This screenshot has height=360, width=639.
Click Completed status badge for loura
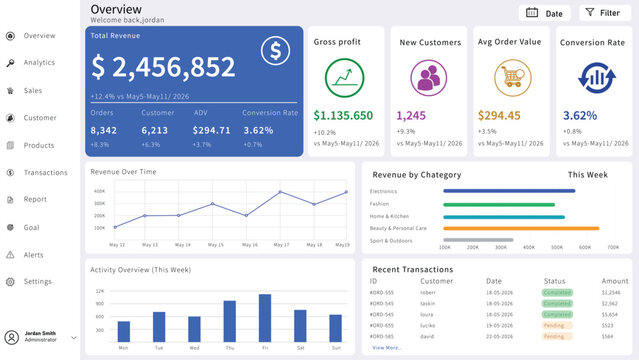(557, 314)
